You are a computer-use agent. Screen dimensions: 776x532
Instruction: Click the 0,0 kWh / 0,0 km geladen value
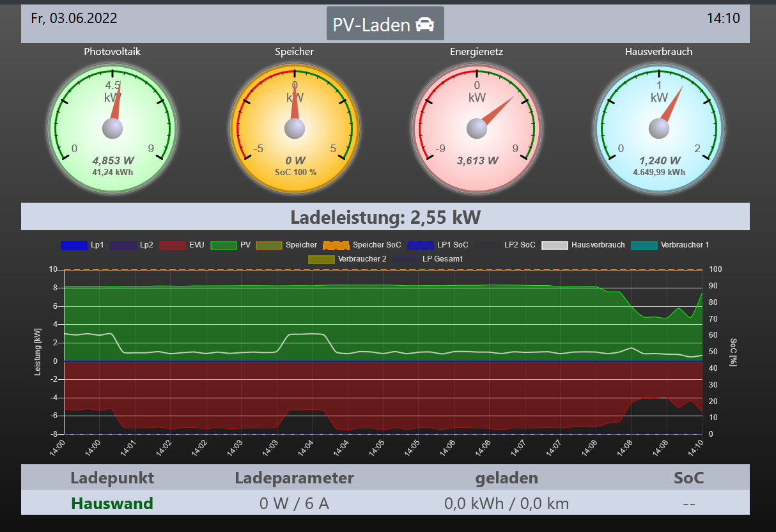point(506,503)
